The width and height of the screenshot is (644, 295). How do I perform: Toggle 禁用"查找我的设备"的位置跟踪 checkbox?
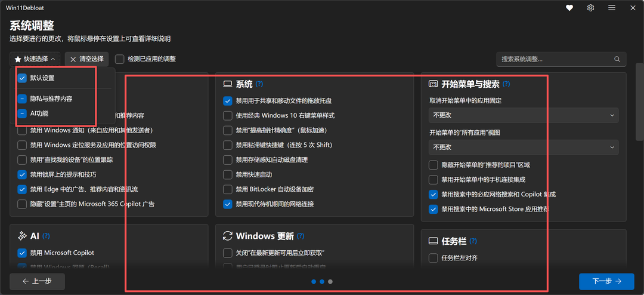pos(22,159)
